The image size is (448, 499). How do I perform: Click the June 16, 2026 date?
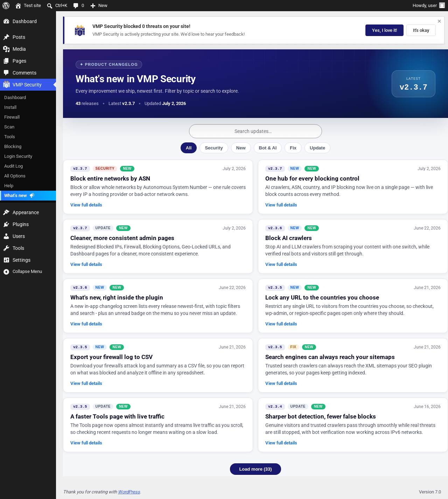[x=427, y=407]
